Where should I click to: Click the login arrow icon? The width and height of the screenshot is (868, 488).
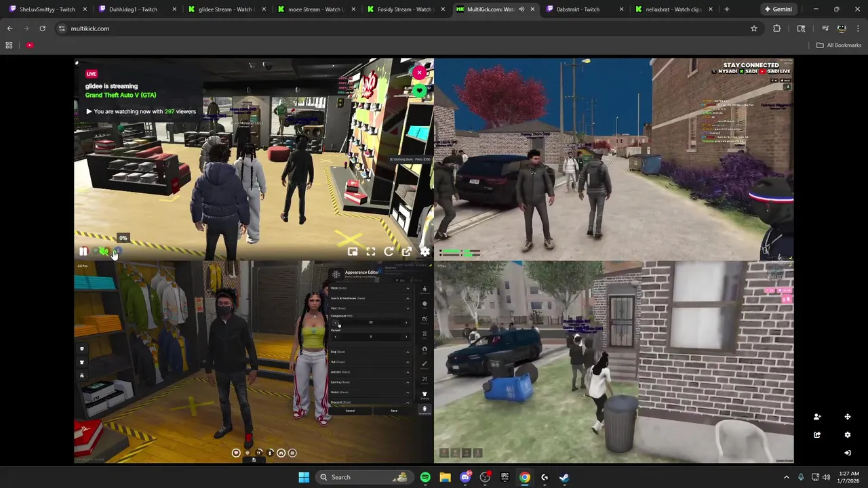847,453
